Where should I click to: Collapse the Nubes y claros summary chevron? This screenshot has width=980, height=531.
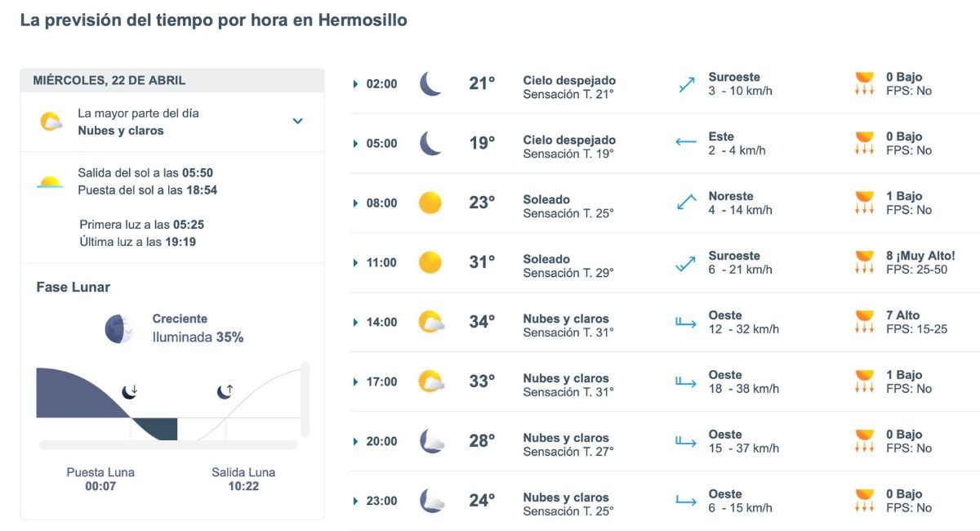(x=297, y=119)
